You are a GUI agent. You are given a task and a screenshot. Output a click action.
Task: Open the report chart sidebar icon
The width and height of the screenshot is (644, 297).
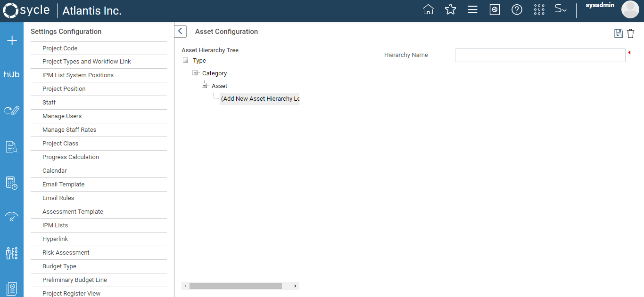point(12,289)
